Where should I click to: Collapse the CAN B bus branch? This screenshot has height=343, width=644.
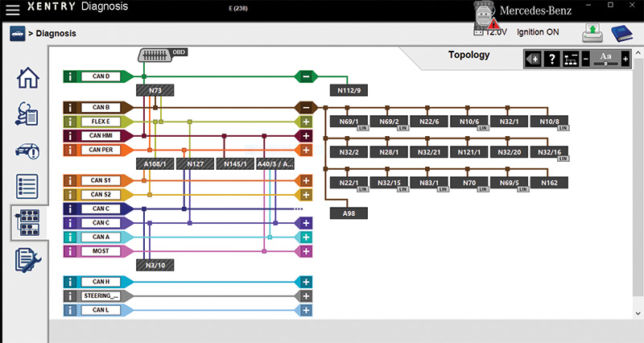pos(306,108)
